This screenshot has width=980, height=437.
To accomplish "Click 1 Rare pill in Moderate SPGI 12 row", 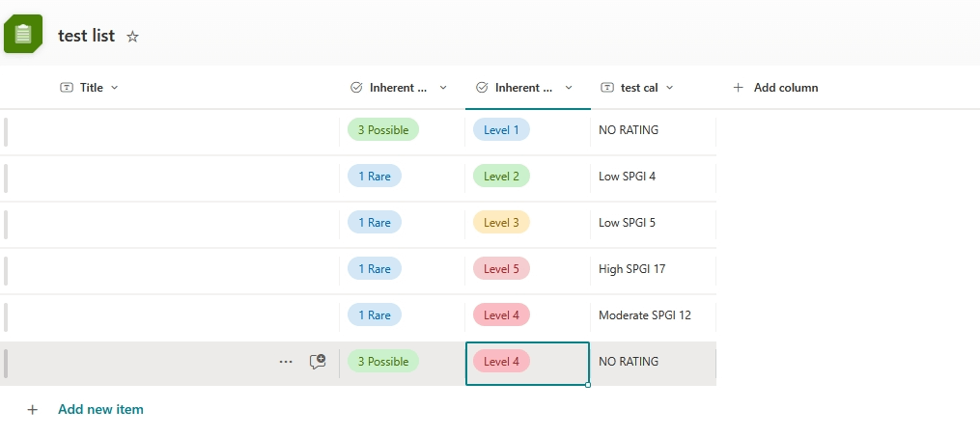I will 375,314.
